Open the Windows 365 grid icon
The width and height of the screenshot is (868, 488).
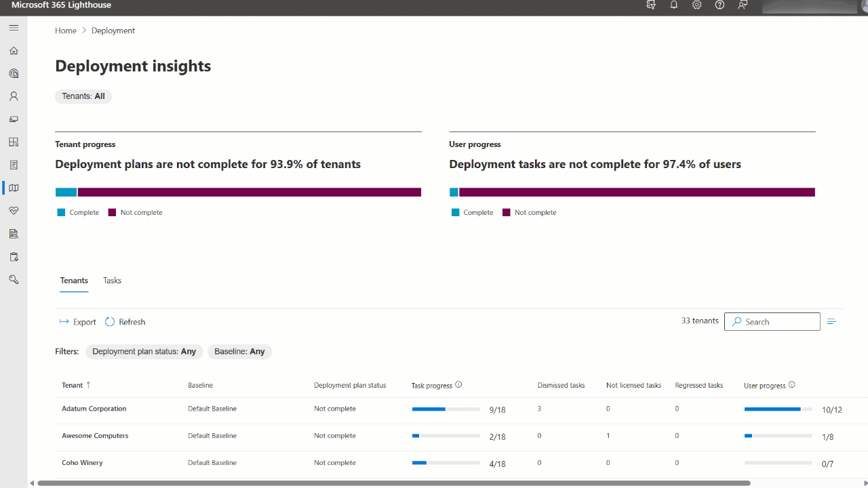(14, 142)
